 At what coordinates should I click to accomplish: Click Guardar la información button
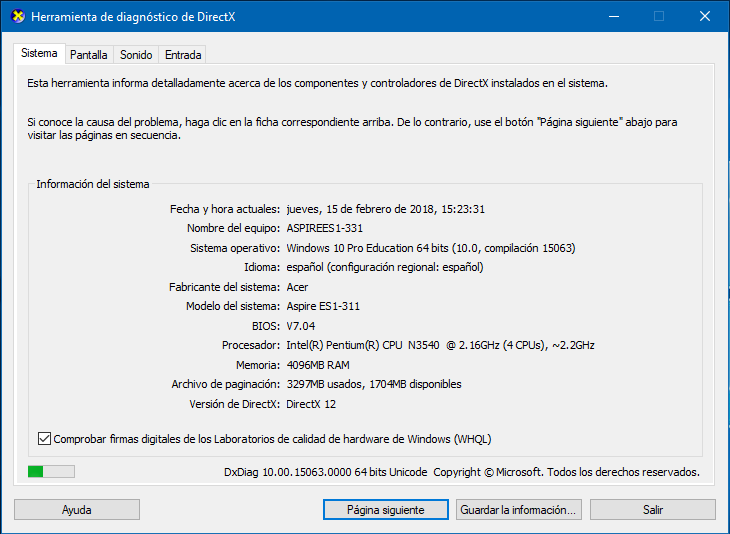point(519,510)
